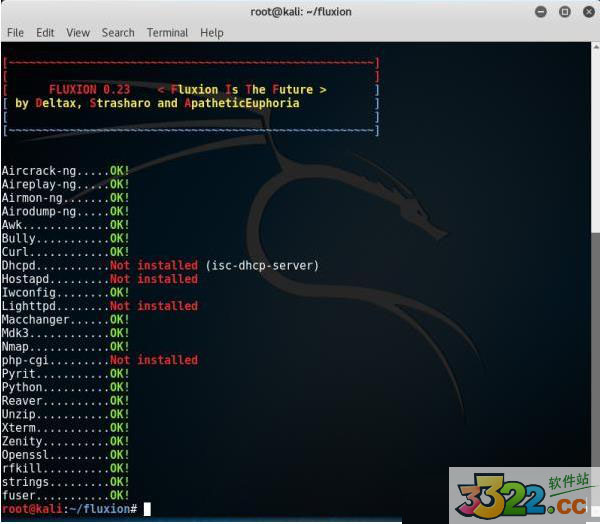Click the rfkill OK line
Image resolution: width=600 pixels, height=524 pixels.
(x=65, y=468)
